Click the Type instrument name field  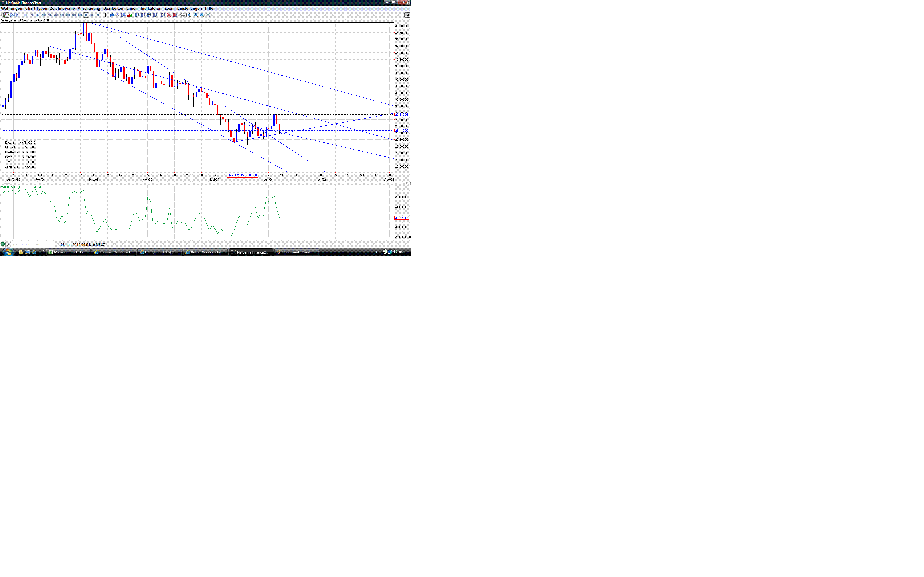coord(32,244)
